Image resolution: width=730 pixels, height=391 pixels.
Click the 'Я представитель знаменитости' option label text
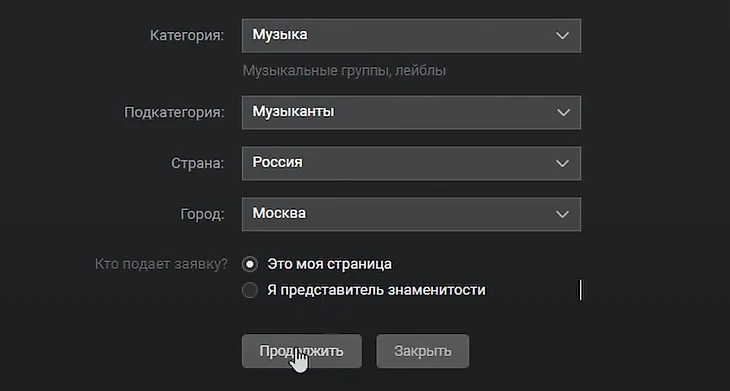point(376,290)
